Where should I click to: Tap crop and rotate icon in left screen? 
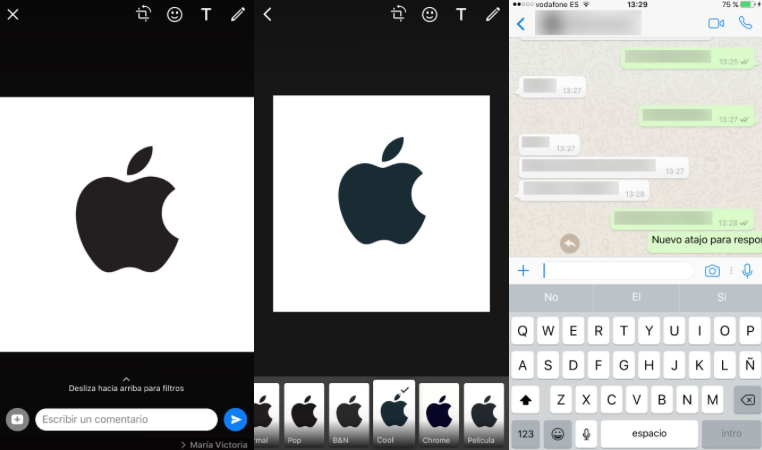[x=143, y=14]
